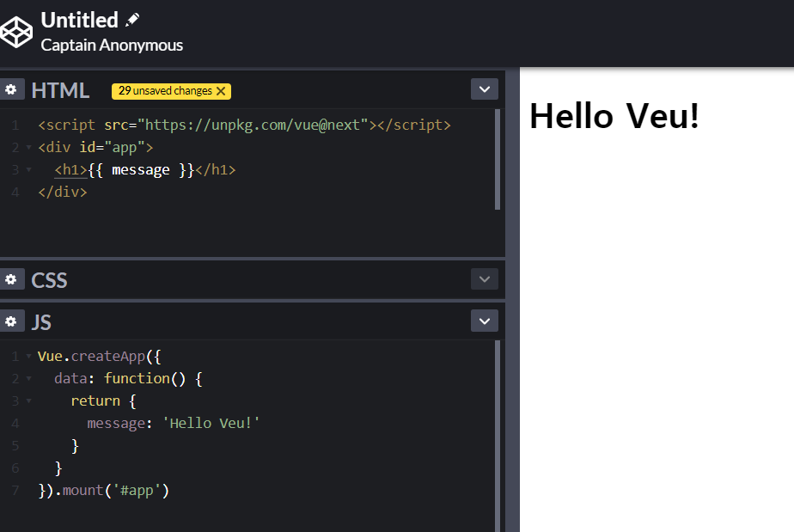This screenshot has width=794, height=532.
Task: Click the HTML editor vertical scrollbar
Action: point(498,159)
